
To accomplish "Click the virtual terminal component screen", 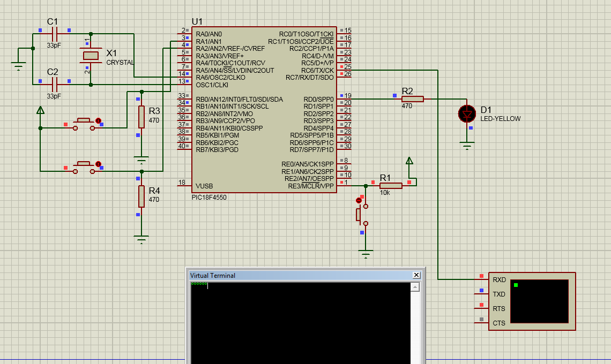I will click(x=539, y=301).
